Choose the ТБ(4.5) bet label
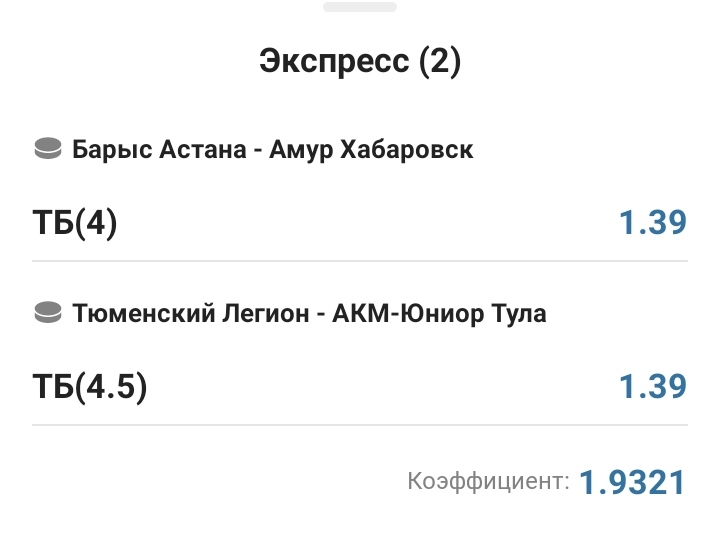 pyautogui.click(x=90, y=386)
